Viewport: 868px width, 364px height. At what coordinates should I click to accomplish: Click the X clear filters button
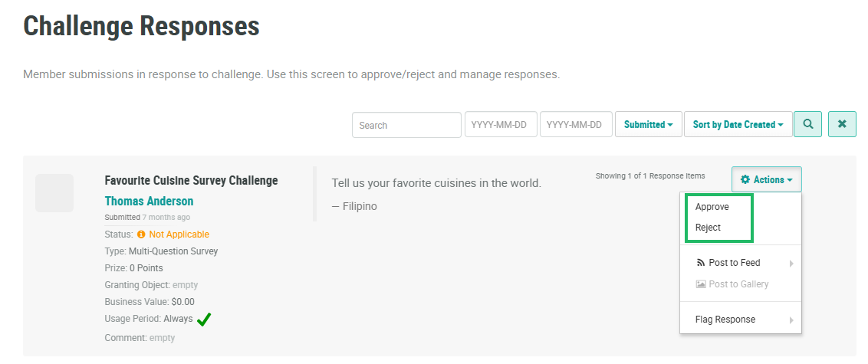tap(842, 124)
